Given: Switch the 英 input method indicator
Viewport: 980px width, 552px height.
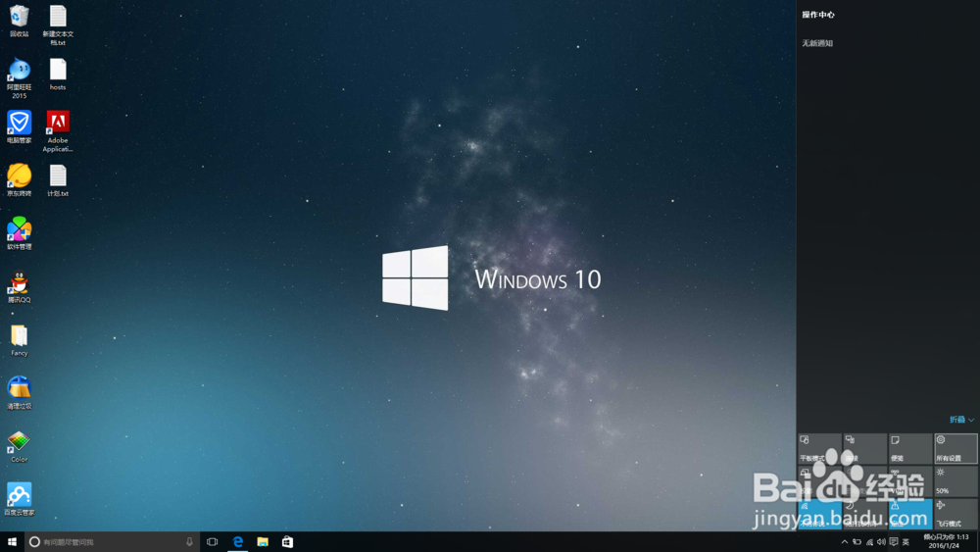Looking at the screenshot, I should pyautogui.click(x=906, y=542).
